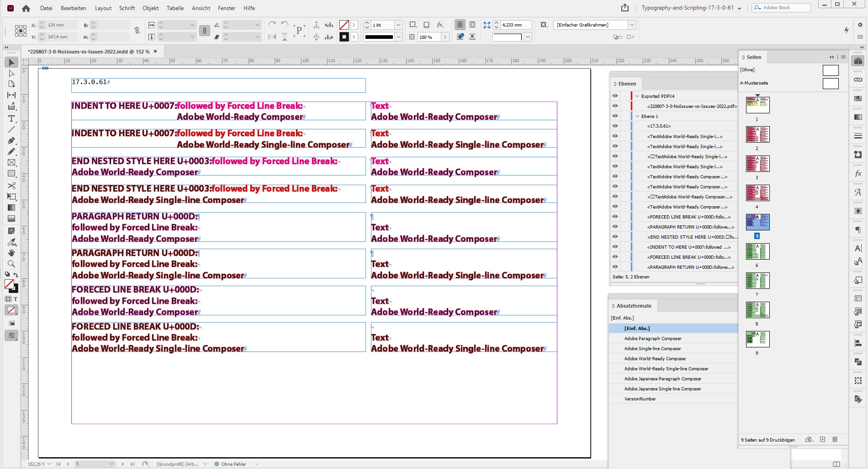Click the Home icon
Screen dimensions: 868x469
[x=26, y=8]
